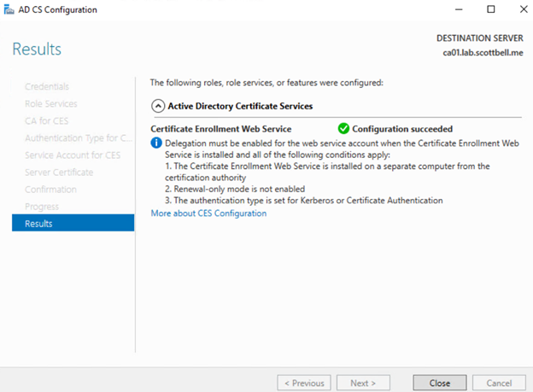Select the highlighted Results step in sidebar

pyautogui.click(x=73, y=224)
